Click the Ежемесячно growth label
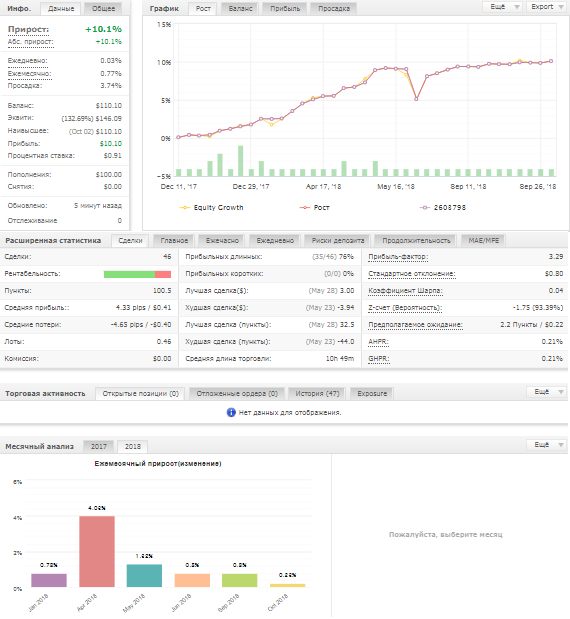Image resolution: width=570 pixels, height=619 pixels. tap(30, 74)
